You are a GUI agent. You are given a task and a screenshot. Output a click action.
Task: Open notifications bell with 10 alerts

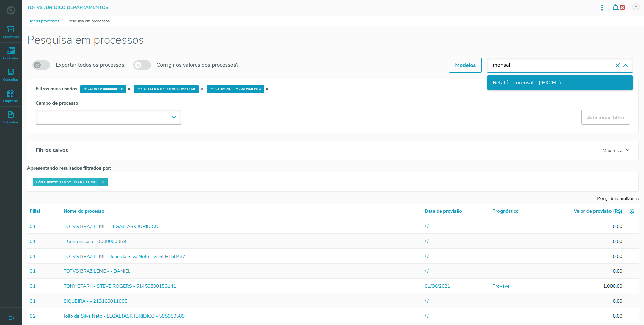pyautogui.click(x=618, y=8)
